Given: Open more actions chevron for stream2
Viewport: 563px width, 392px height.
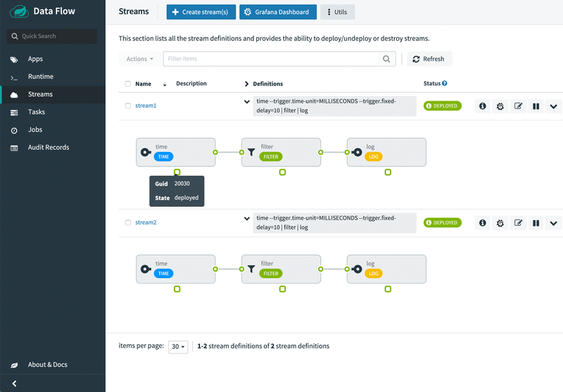Looking at the screenshot, I should pyautogui.click(x=554, y=223).
